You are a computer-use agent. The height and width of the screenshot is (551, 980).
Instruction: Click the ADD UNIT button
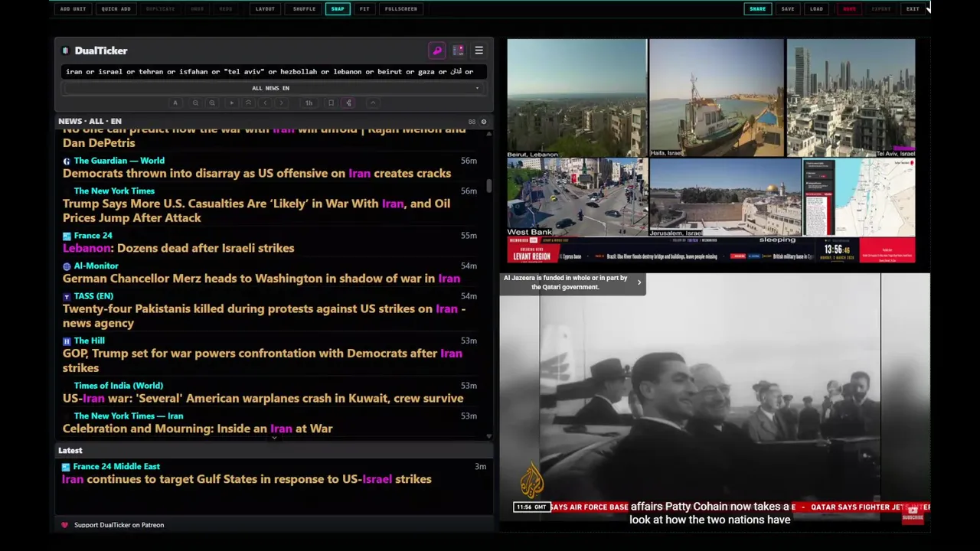(73, 9)
